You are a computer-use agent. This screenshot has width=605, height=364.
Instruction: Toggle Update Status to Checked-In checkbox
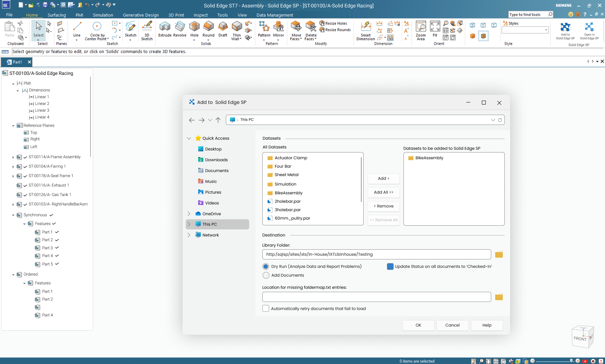click(390, 267)
